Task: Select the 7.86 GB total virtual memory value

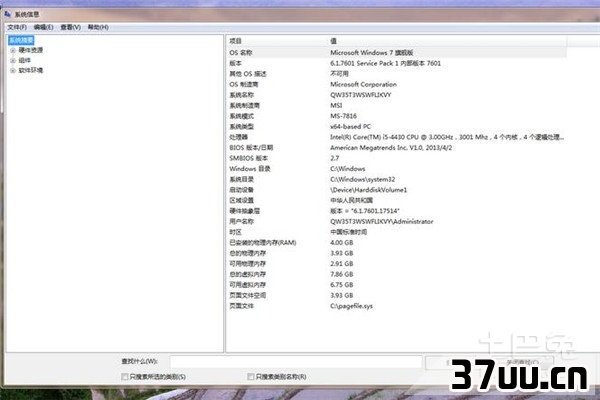Action: click(x=342, y=274)
